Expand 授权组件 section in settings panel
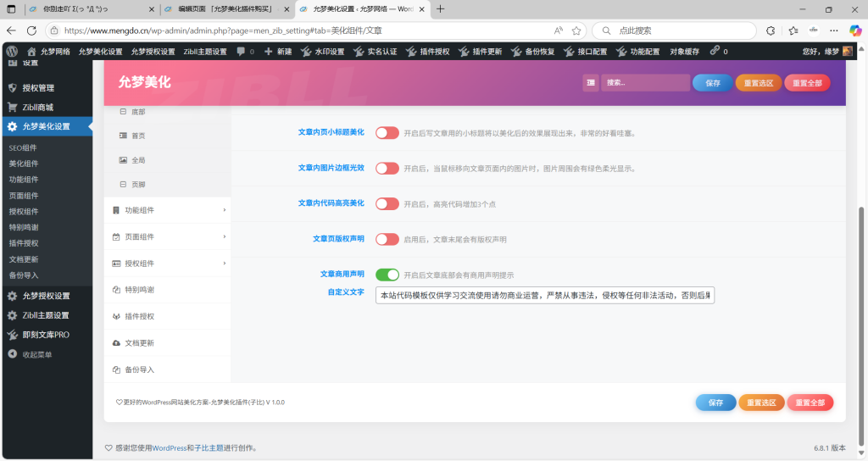868x461 pixels. 168,264
